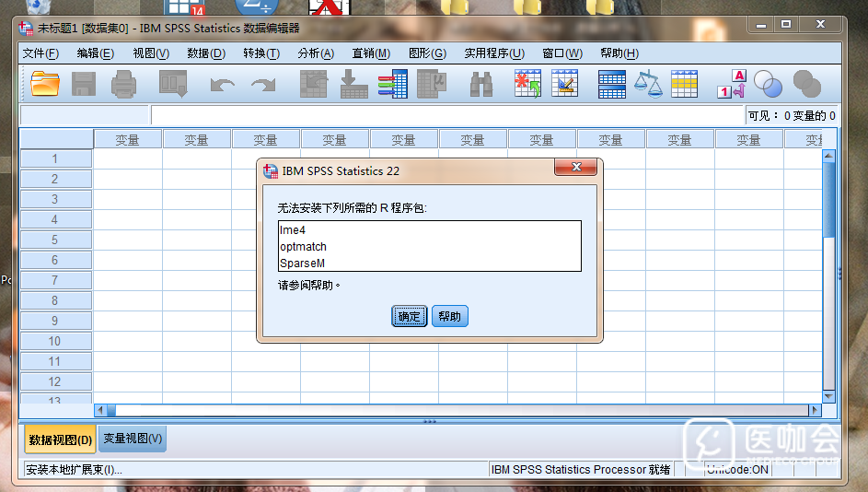Click the Undo arrow icon
The width and height of the screenshot is (868, 492).
222,85
